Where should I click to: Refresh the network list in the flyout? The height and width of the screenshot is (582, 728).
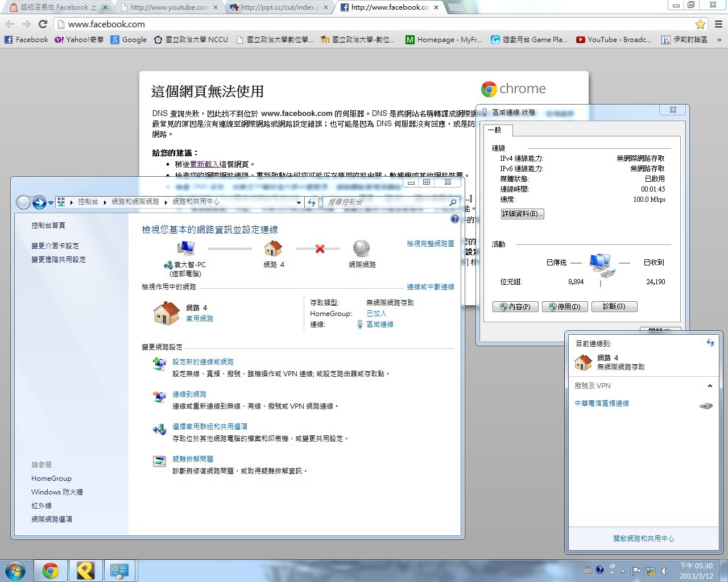tap(710, 343)
